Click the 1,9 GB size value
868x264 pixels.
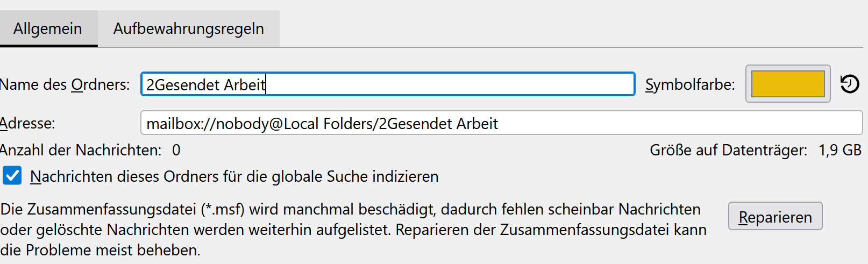coord(839,150)
